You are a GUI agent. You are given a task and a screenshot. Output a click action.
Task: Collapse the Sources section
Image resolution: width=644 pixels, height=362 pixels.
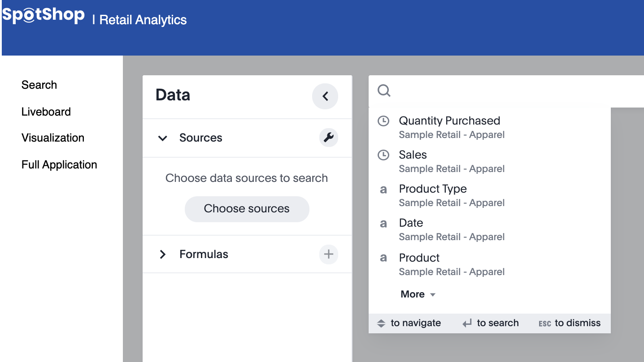point(163,138)
